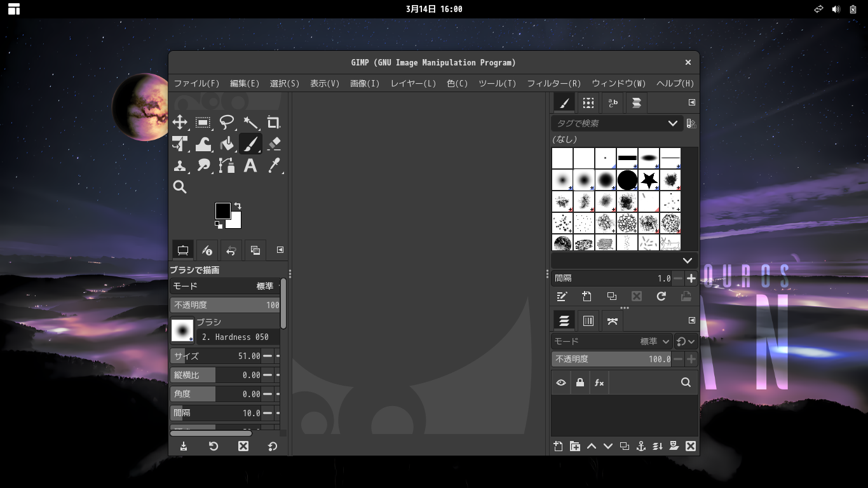Toggle the layer lock icon header
Screen dimensions: 868x488
[x=580, y=383]
